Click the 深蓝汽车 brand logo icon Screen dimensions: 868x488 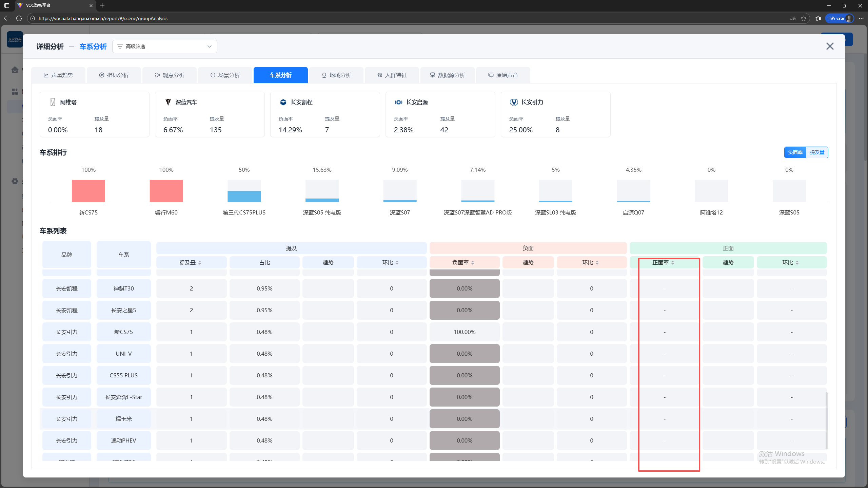(x=168, y=102)
